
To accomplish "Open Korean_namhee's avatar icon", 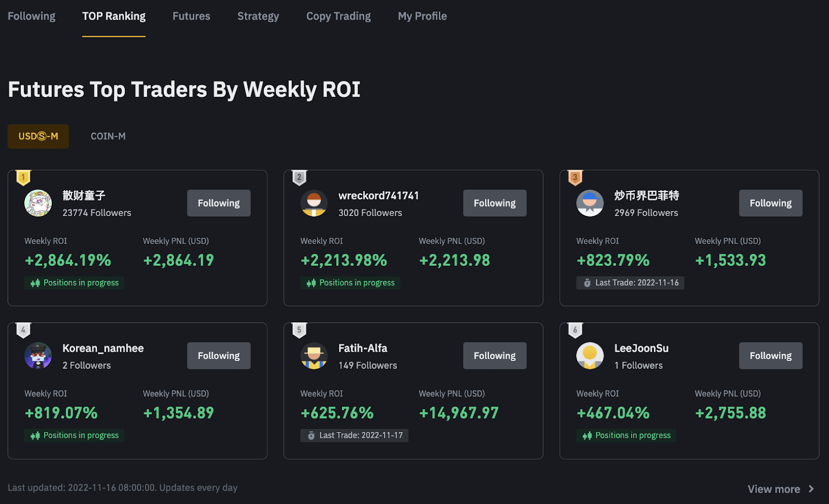I will pyautogui.click(x=37, y=356).
